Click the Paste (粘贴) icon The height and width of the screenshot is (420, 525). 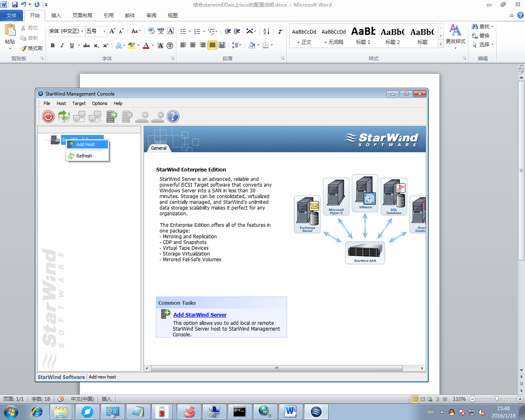point(10,30)
